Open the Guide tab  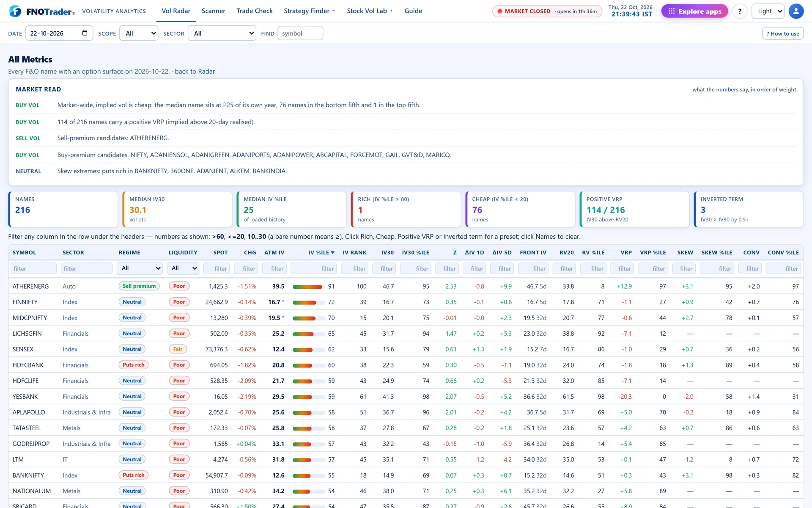point(413,11)
